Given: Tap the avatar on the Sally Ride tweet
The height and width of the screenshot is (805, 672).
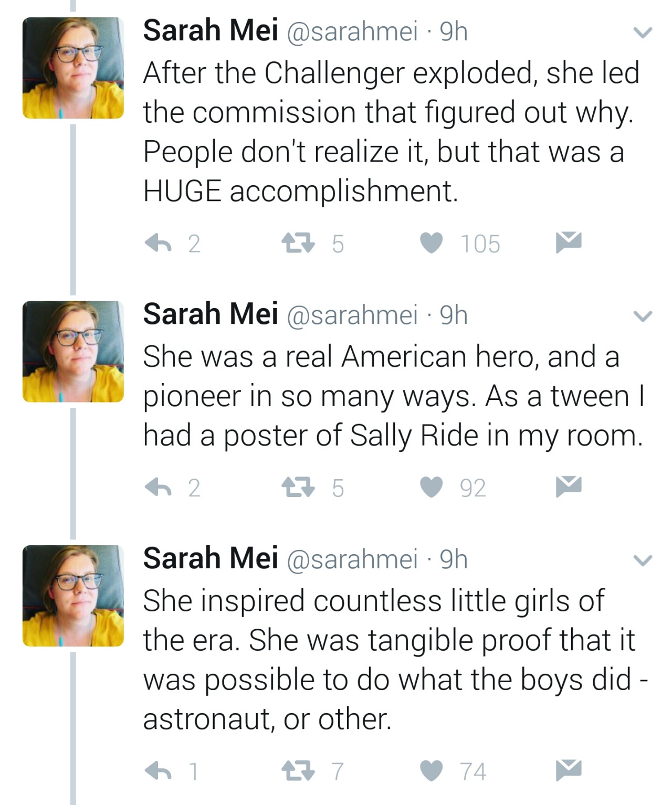Looking at the screenshot, I should tap(73, 351).
